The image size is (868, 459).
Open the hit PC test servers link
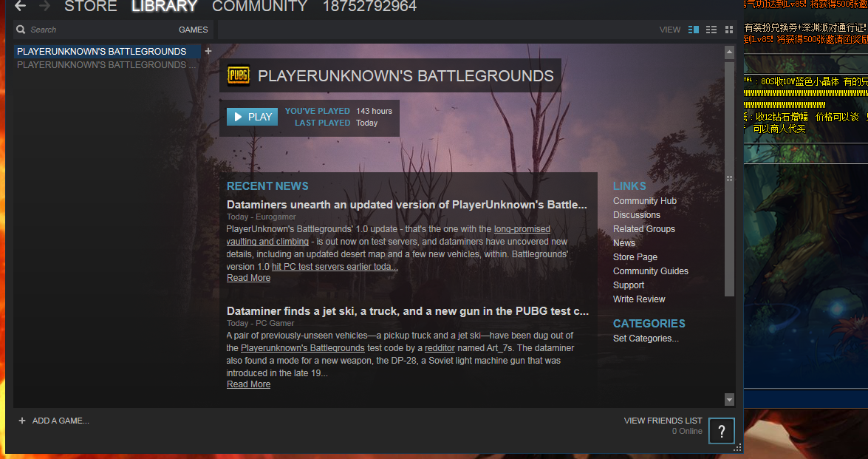click(x=335, y=266)
